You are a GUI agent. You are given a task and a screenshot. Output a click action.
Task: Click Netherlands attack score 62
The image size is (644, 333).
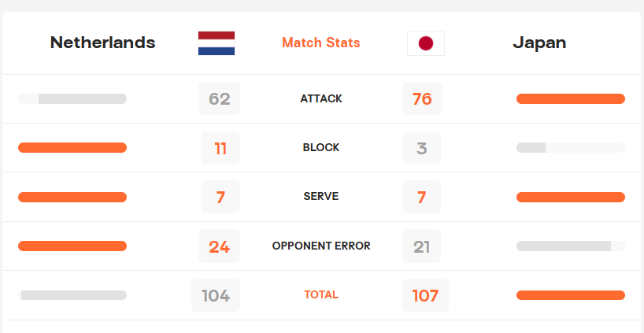[220, 98]
